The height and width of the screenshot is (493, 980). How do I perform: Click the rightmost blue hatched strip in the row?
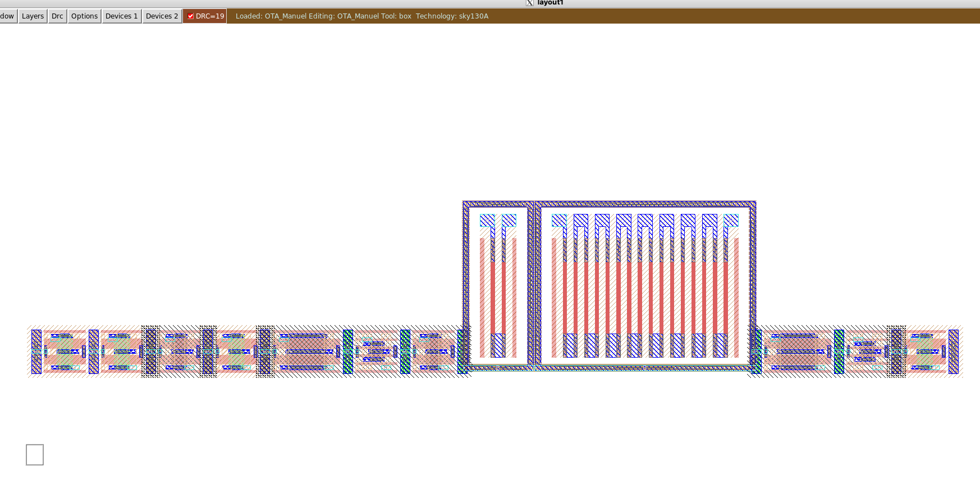pos(953,352)
